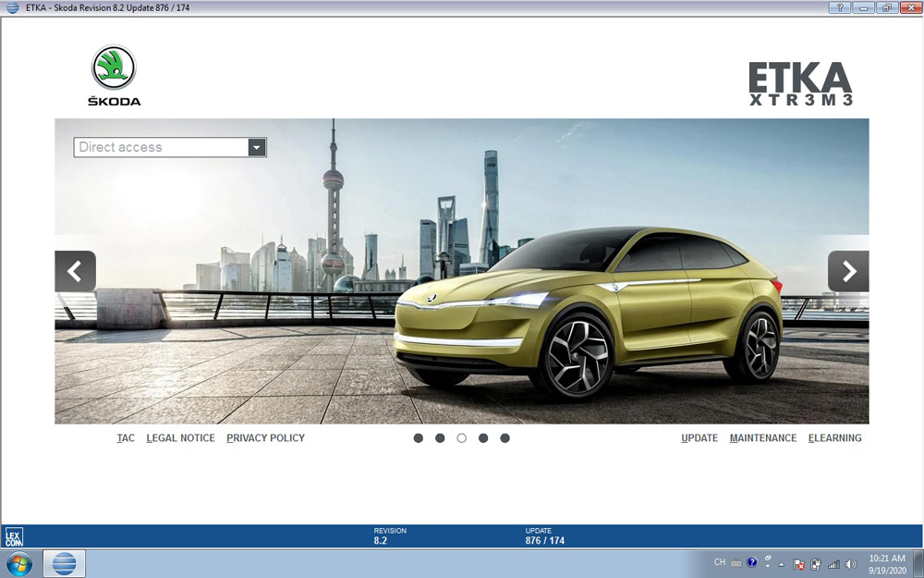Open the title bar help question-mark button
The height and width of the screenshot is (578, 924).
[x=840, y=7]
